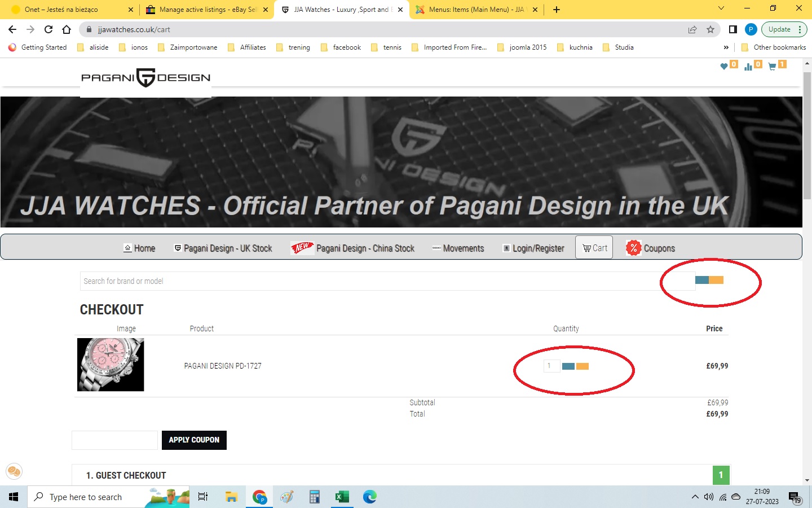The width and height of the screenshot is (812, 508).
Task: Open the volume control in system tray
Action: (709, 497)
